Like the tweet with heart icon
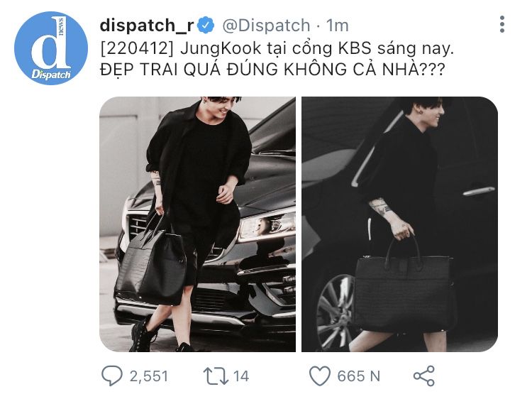The height and width of the screenshot is (399, 532). pos(320,376)
